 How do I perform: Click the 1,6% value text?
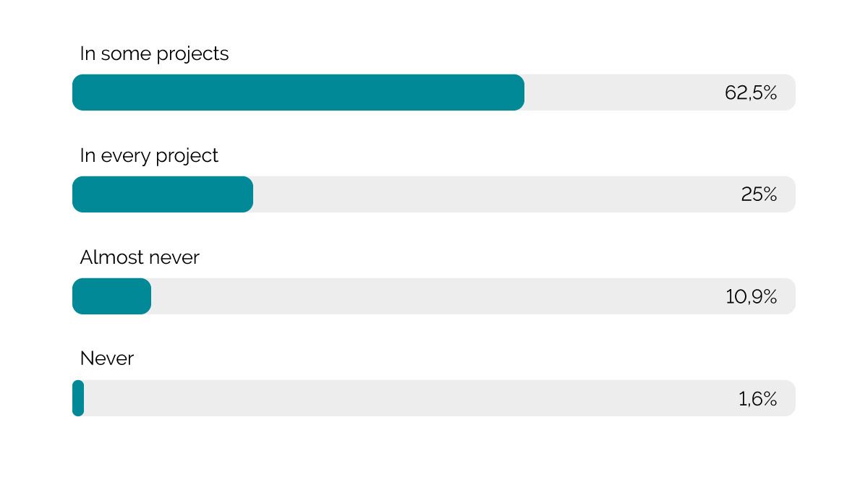click(757, 398)
